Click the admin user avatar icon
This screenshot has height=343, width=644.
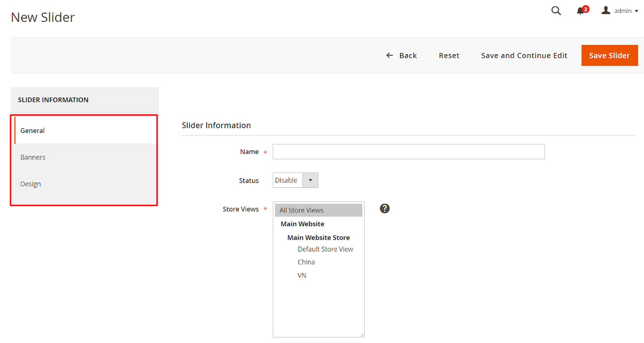point(606,10)
